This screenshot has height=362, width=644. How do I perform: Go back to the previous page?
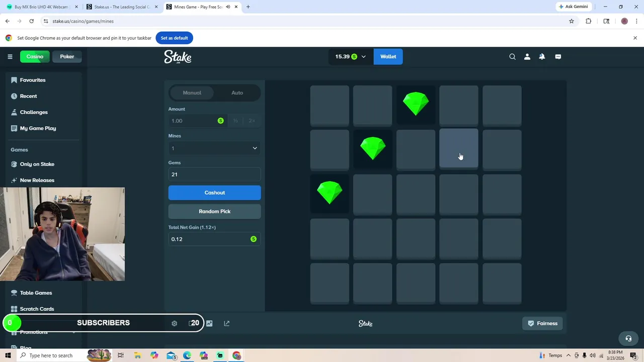(x=7, y=21)
